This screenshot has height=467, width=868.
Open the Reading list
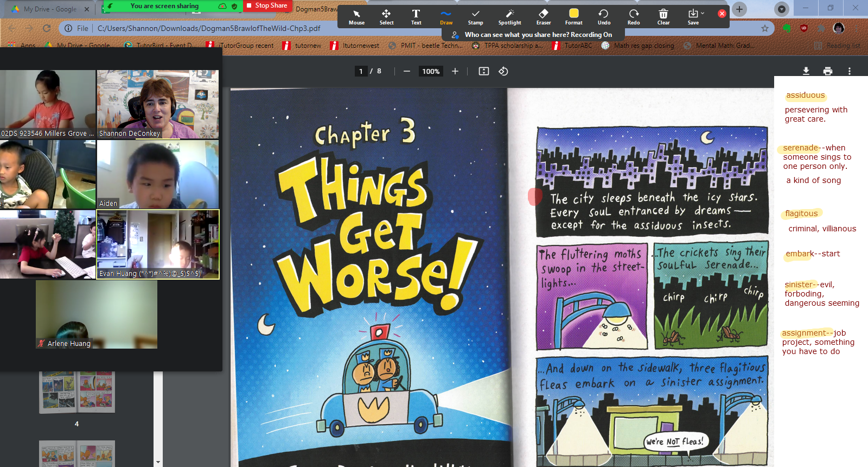(x=838, y=46)
